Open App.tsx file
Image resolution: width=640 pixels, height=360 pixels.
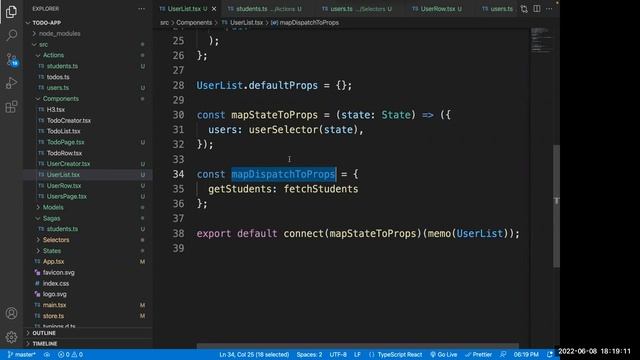pos(53,262)
